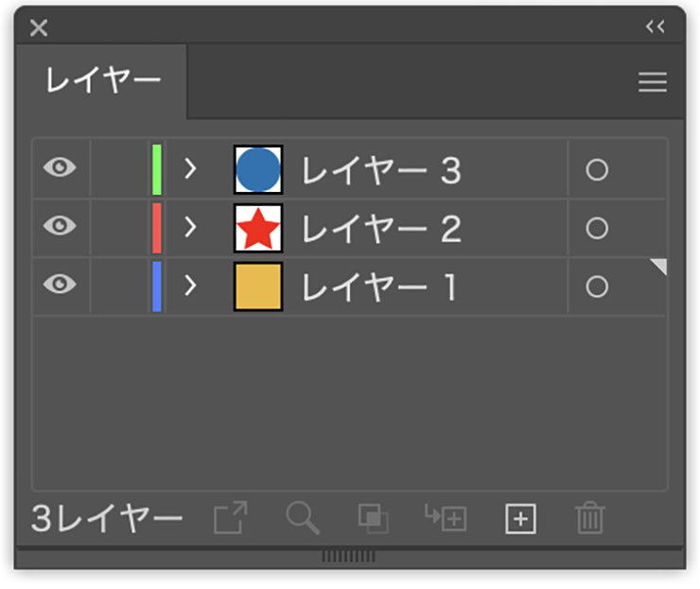Click the Delete Selection trash icon

(589, 518)
